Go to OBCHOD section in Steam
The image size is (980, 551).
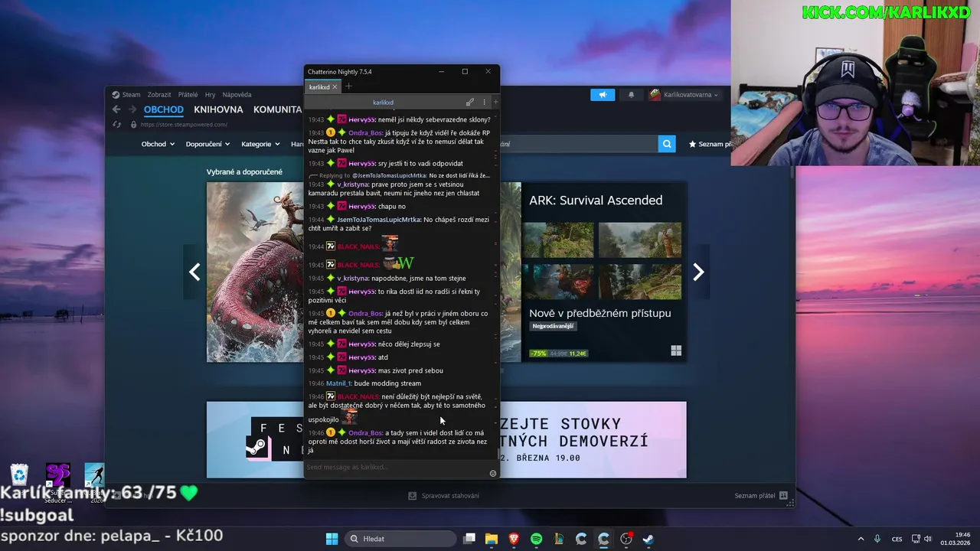[x=164, y=109]
